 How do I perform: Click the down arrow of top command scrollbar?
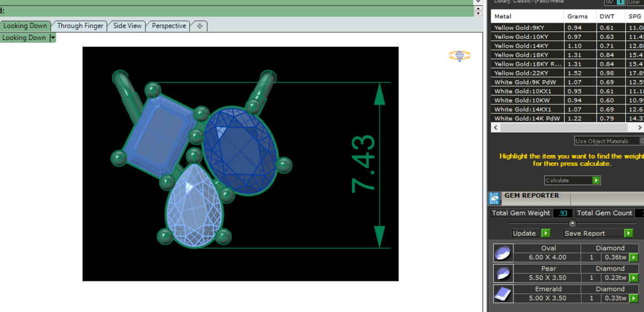(478, 12)
